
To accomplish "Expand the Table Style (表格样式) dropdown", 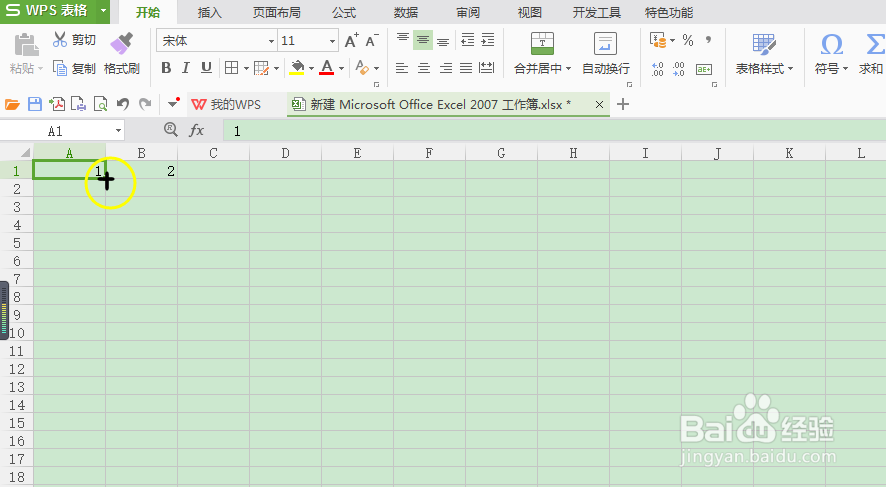I will pos(791,69).
